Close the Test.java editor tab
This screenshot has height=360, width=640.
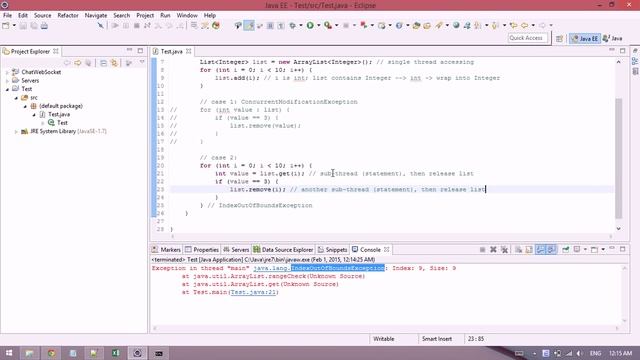(x=189, y=51)
